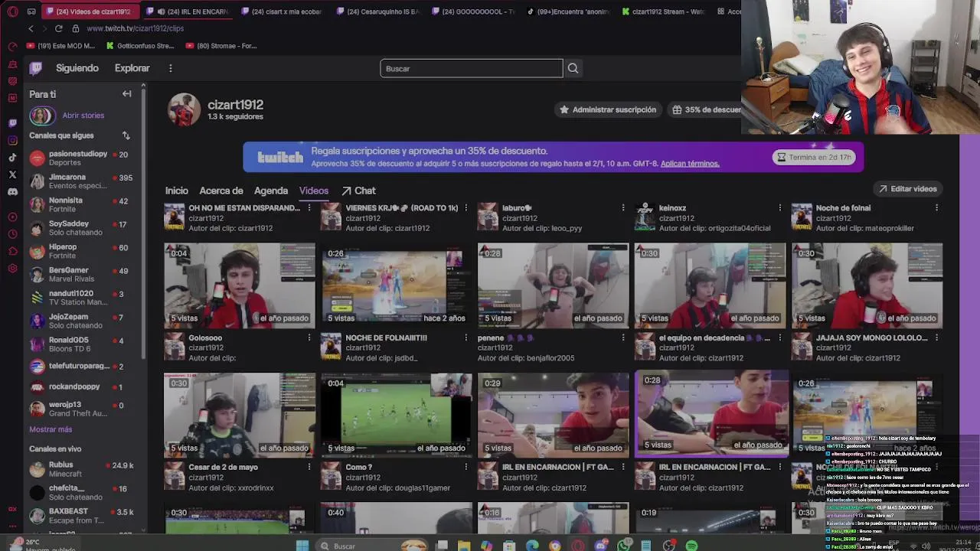
Task: Open Jimcarona channel in sidebar
Action: pyautogui.click(x=83, y=181)
